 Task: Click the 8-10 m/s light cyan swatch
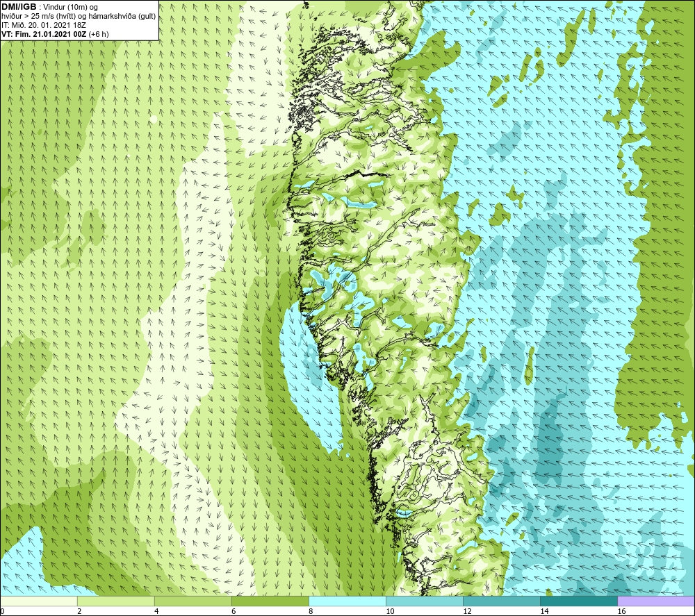[x=347, y=601]
